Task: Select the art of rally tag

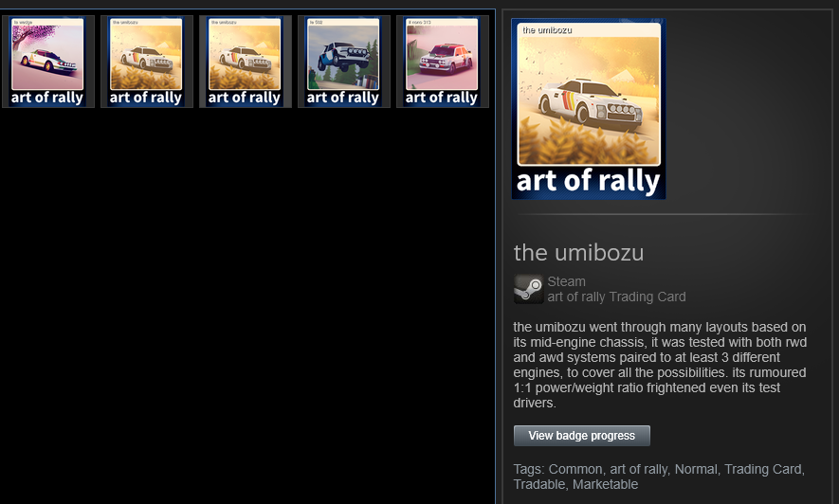Action: point(638,469)
